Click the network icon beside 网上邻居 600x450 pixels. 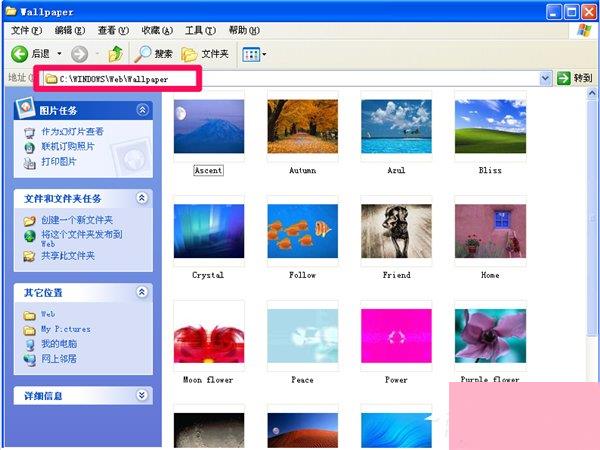[29, 360]
